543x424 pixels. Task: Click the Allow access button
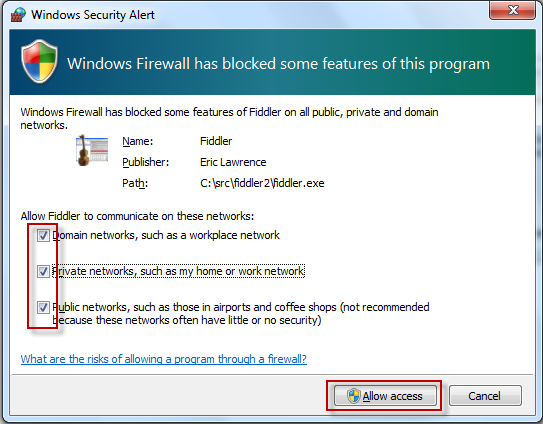[x=385, y=396]
